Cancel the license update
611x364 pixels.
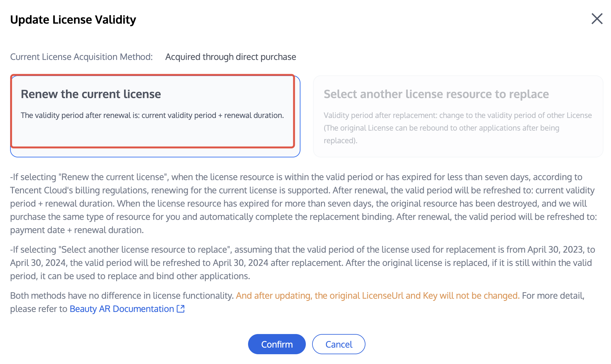click(x=339, y=344)
